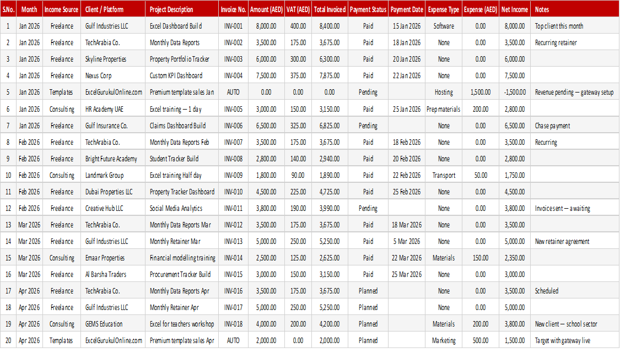Select the 'Client / Platform' column header
620x364 pixels.
click(x=112, y=9)
